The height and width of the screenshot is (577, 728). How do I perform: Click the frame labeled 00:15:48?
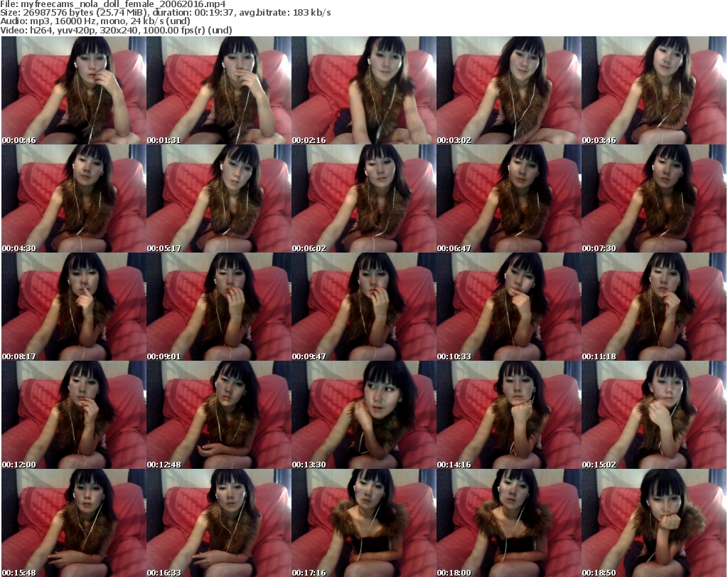click(74, 523)
